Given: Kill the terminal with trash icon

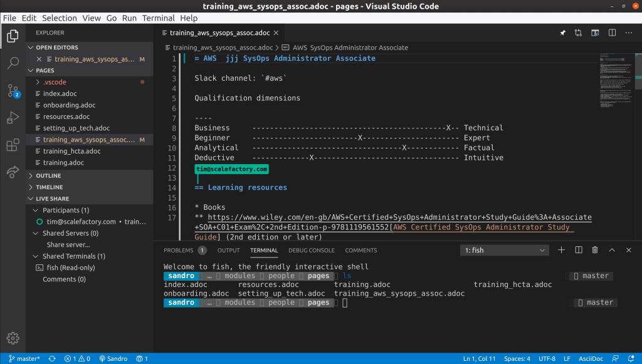Looking at the screenshot, I should [595, 250].
